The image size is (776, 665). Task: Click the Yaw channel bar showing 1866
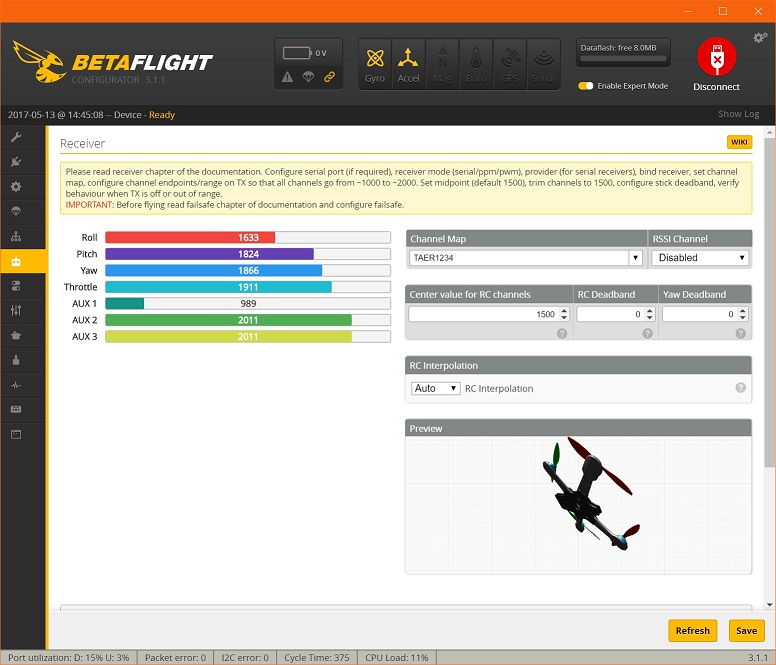[248, 271]
